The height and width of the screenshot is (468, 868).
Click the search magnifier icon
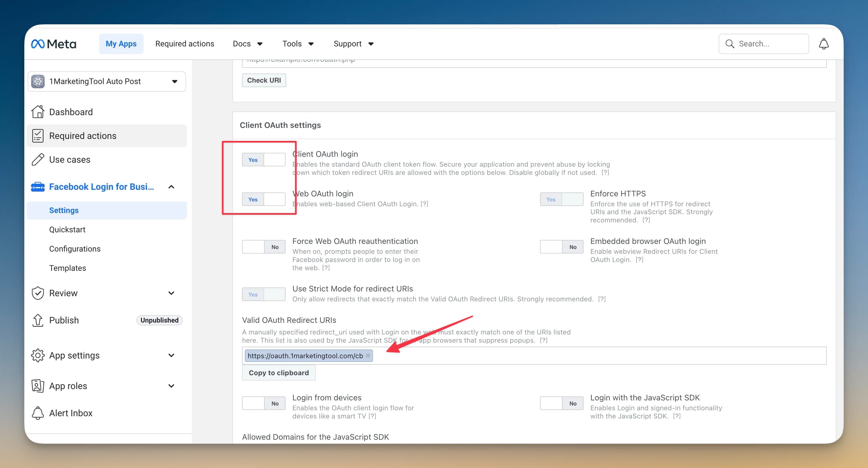pyautogui.click(x=729, y=44)
